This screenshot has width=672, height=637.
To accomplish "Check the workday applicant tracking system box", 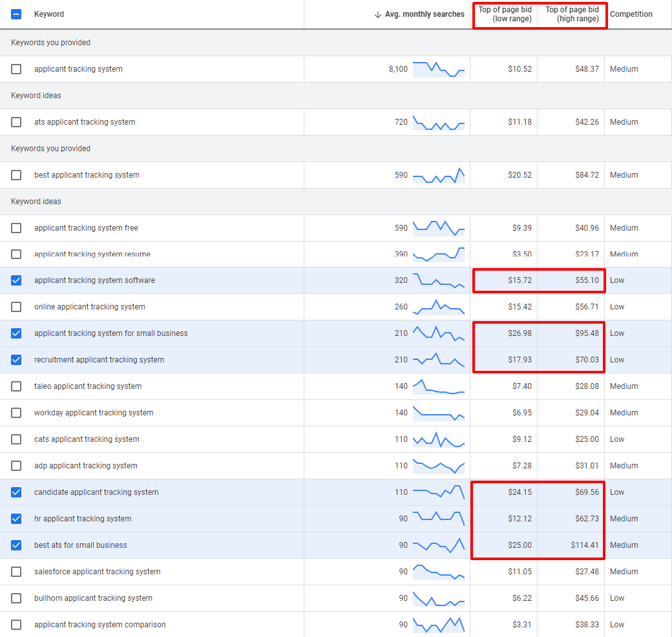I will coord(16,413).
